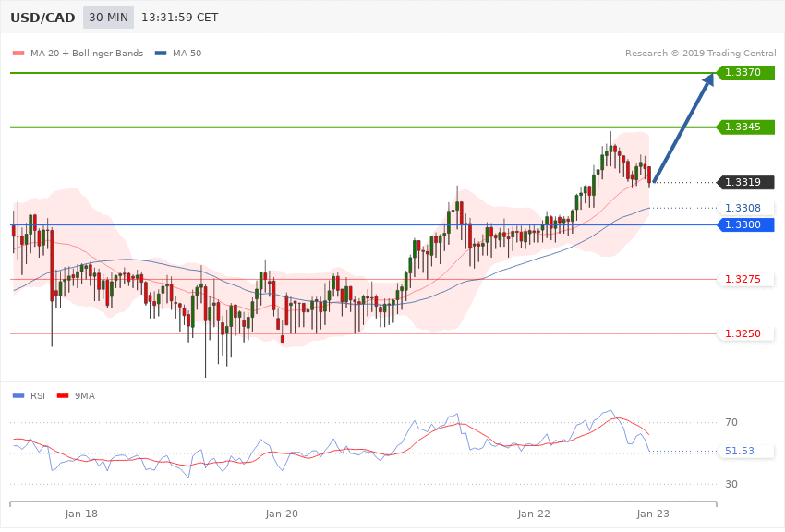Click the MA 50 legend blue swatch

[x=161, y=53]
